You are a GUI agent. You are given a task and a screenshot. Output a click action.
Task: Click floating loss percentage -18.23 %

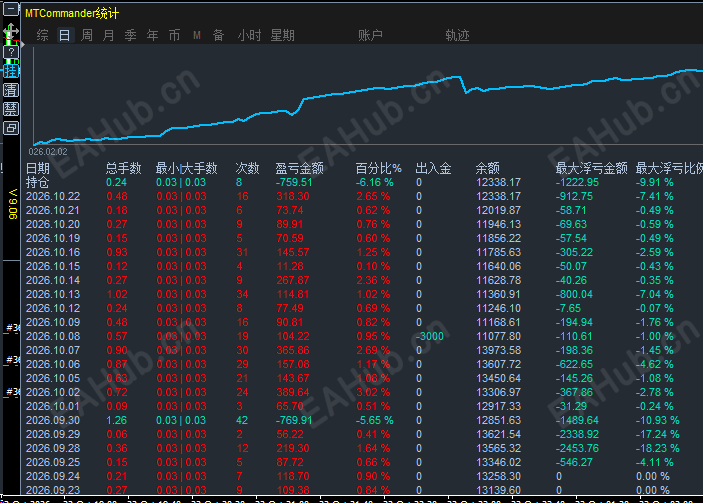pyautogui.click(x=658, y=448)
